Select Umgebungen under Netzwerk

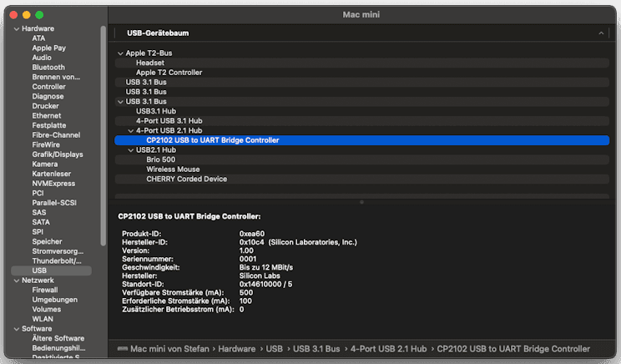click(54, 300)
